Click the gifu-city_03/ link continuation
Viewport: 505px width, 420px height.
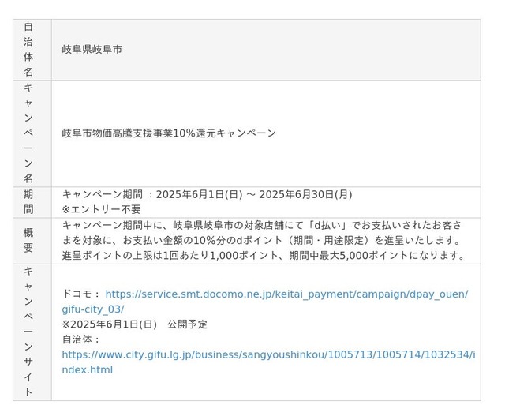click(x=93, y=309)
